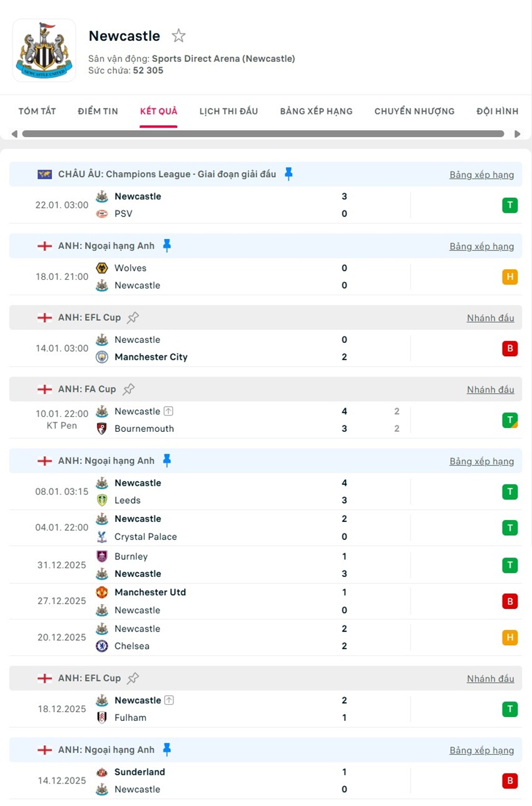Expand earlier tabs with the left chevron
The width and height of the screenshot is (532, 806).
coord(14,133)
